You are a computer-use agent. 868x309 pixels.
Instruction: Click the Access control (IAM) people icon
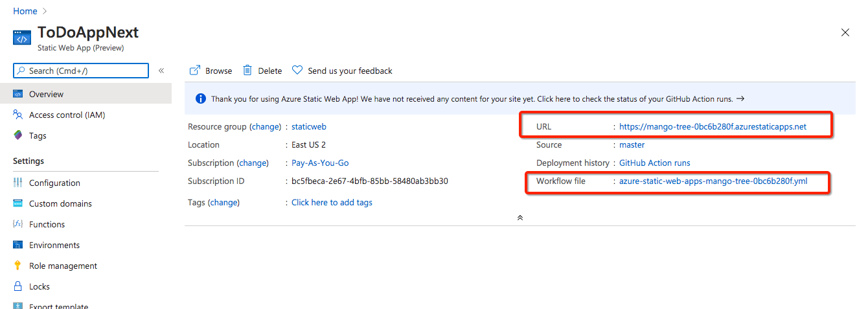(x=18, y=115)
